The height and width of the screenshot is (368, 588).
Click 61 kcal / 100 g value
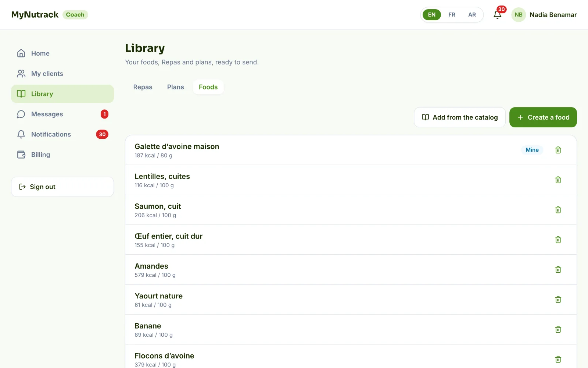coord(153,305)
